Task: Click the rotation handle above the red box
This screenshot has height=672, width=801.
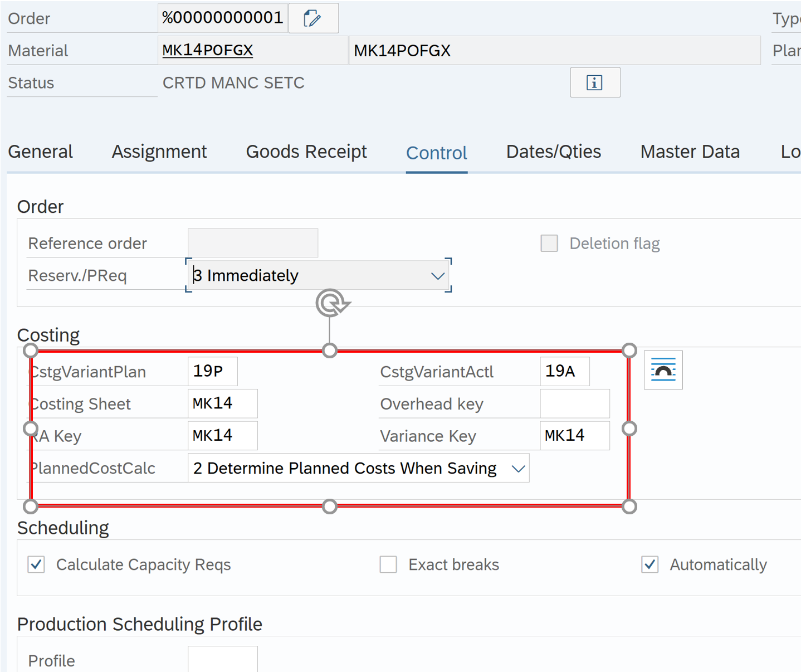Action: [332, 303]
